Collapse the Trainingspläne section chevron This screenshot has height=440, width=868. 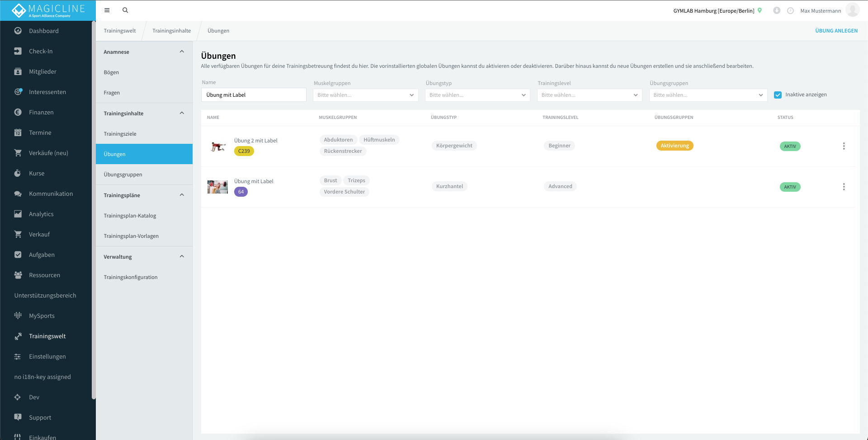click(x=182, y=195)
